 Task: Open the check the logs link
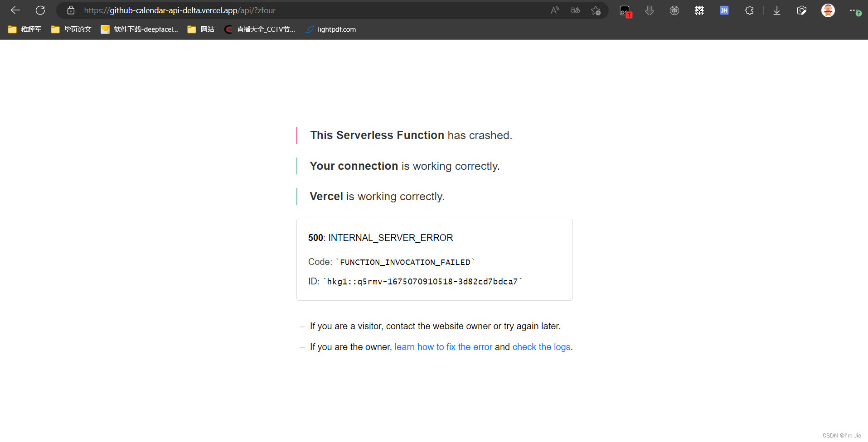(x=541, y=347)
